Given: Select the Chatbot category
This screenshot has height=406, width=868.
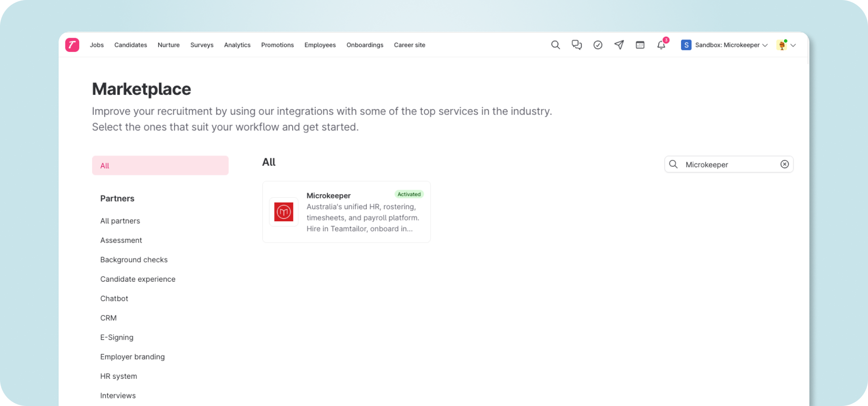Looking at the screenshot, I should [x=114, y=298].
